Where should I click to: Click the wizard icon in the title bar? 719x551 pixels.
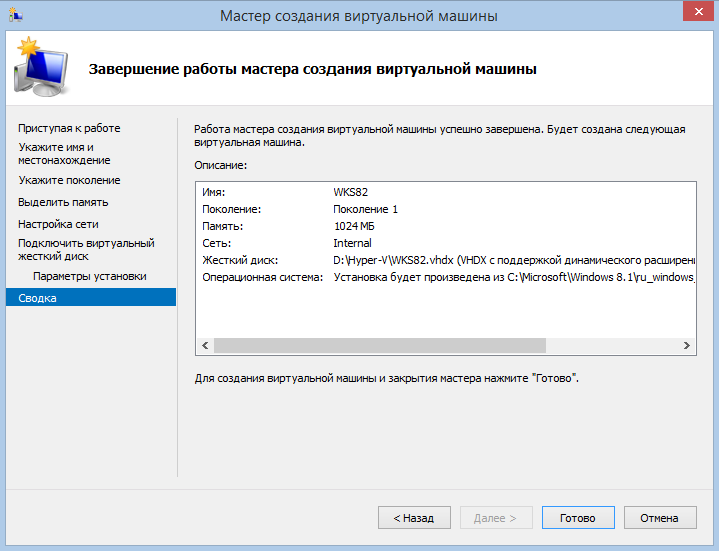pos(13,16)
